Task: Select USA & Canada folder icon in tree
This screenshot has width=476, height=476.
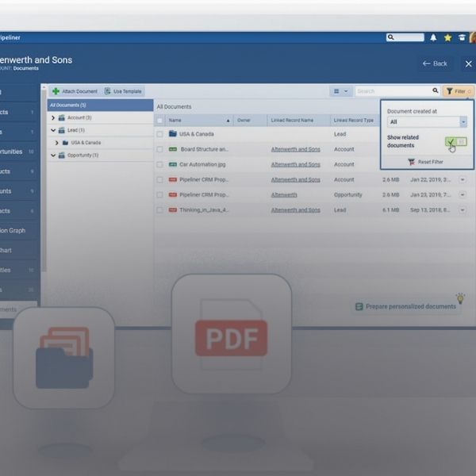Action: pos(65,143)
